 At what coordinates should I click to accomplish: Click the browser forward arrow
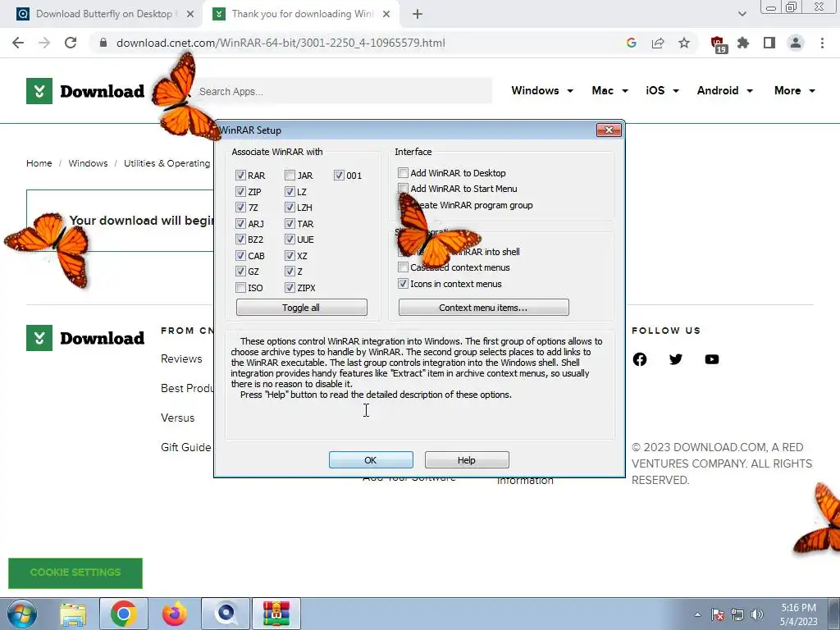[44, 43]
